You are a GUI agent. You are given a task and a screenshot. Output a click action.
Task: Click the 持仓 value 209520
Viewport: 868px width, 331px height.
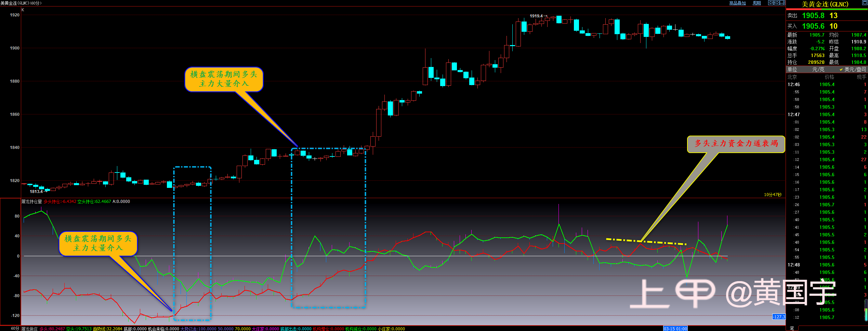(816, 62)
